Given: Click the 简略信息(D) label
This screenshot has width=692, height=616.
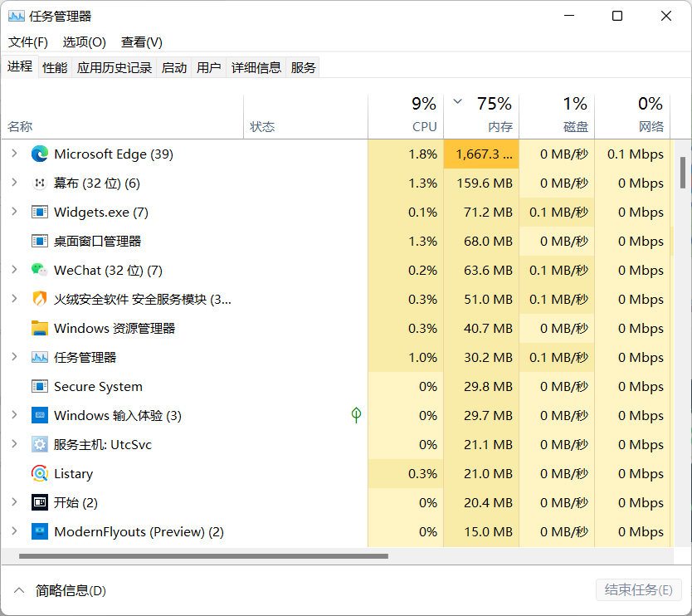Looking at the screenshot, I should (71, 590).
